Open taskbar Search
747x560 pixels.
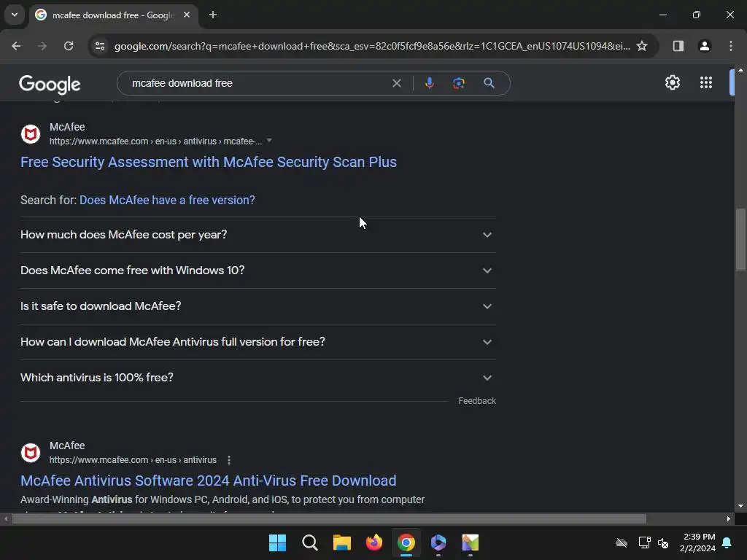point(309,542)
